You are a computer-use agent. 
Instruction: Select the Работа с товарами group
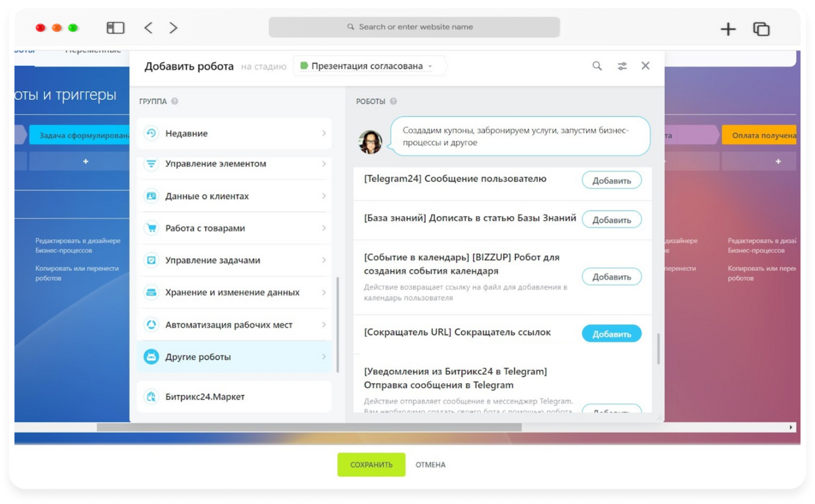234,228
